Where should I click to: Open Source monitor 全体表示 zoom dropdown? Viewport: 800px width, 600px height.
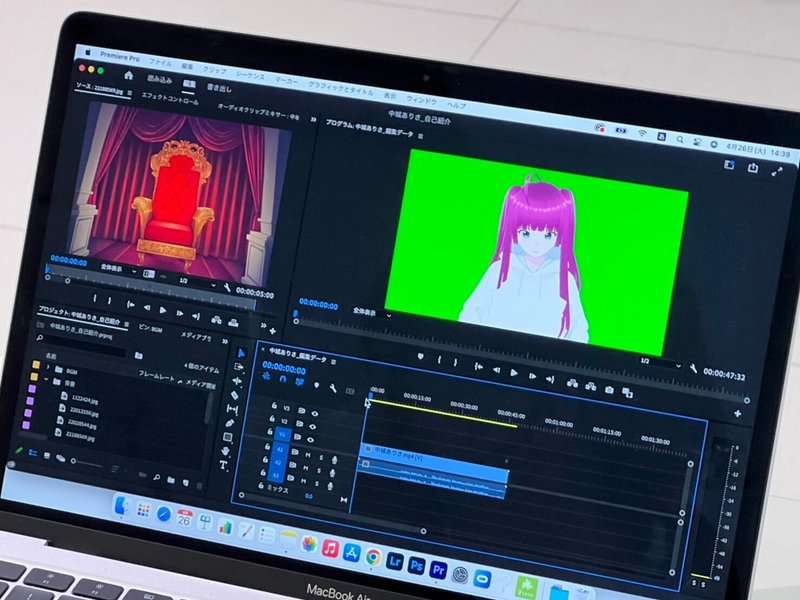coord(118,269)
